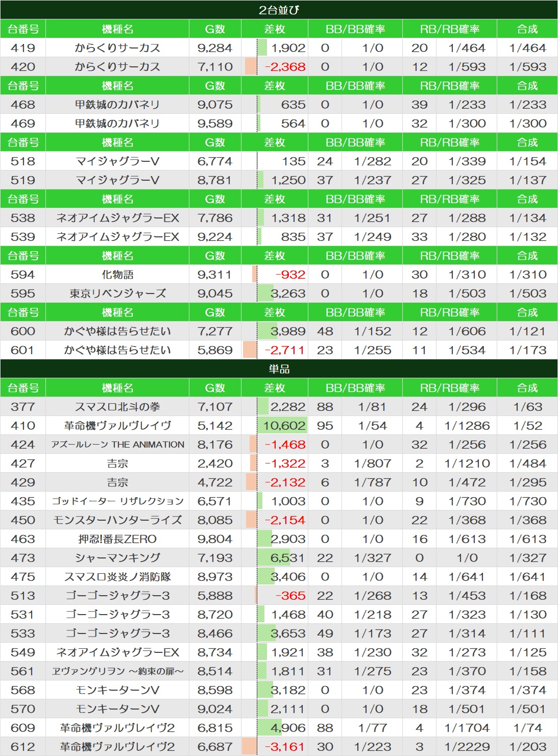
Task: Click BB probability 1/54 cell
Action: [373, 426]
